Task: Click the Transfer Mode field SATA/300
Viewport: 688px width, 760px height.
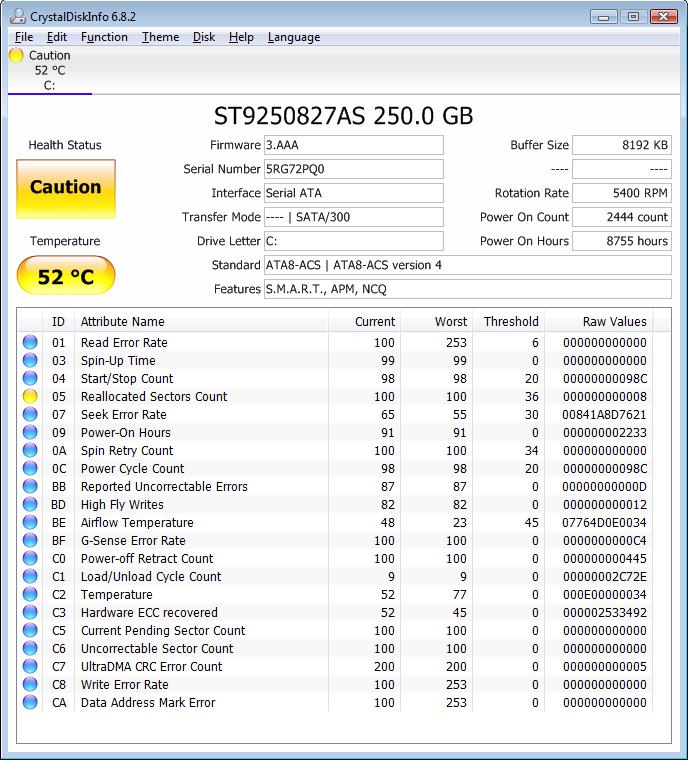Action: click(353, 217)
